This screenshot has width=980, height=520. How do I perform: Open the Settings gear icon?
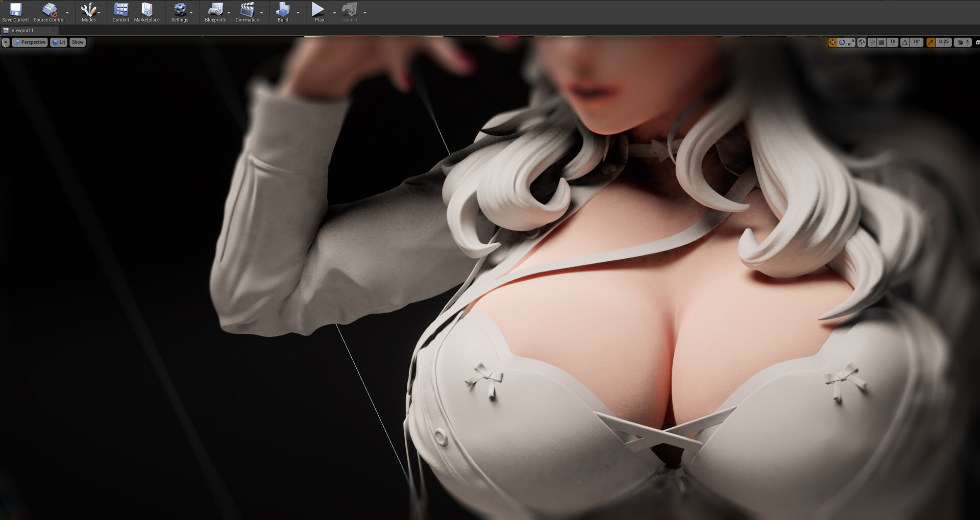(x=180, y=10)
